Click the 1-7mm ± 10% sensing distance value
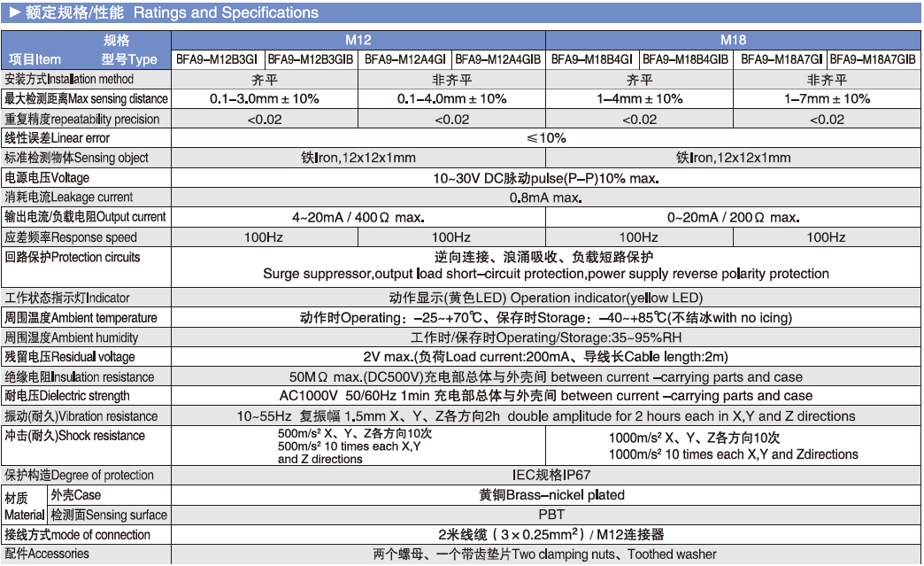The width and height of the screenshot is (924, 566). [x=827, y=98]
